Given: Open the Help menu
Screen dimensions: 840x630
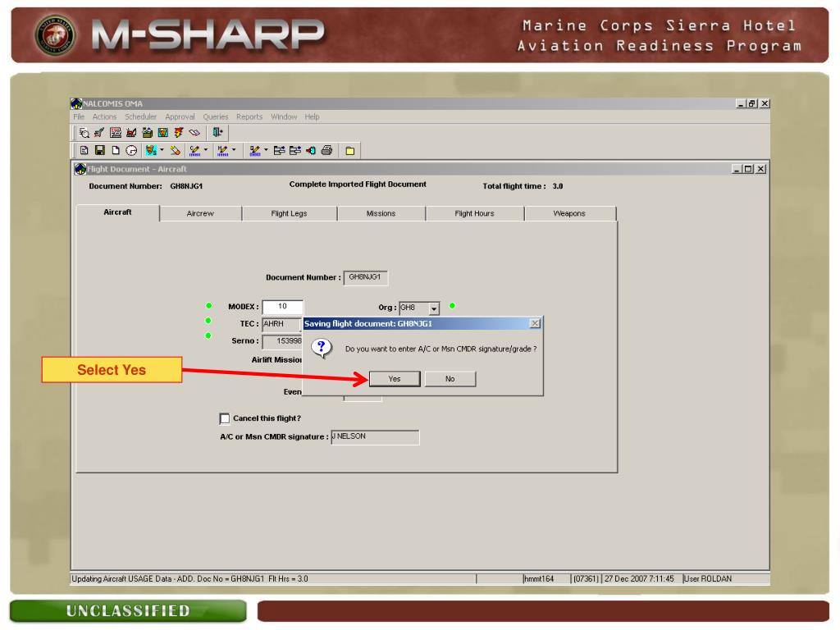Looking at the screenshot, I should coord(313,116).
